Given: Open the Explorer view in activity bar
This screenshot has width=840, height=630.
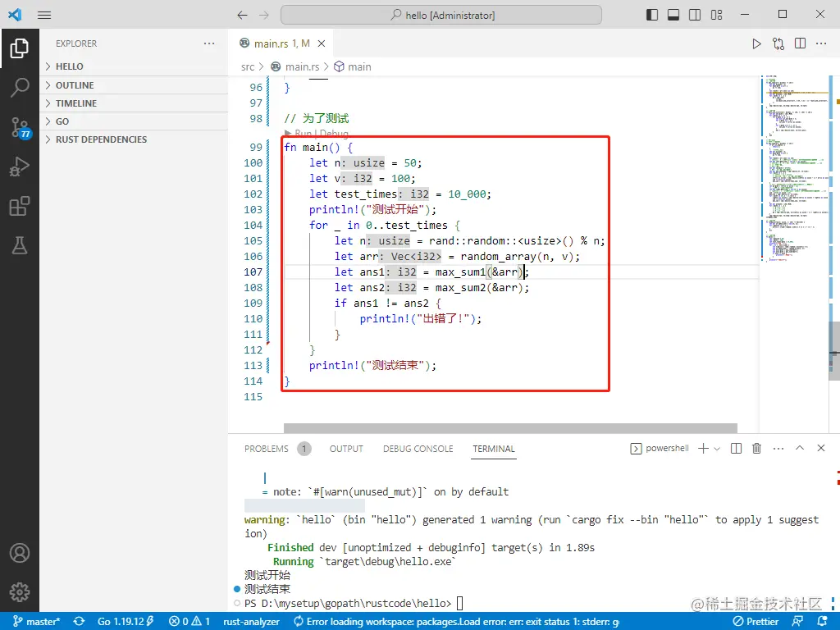Looking at the screenshot, I should [x=20, y=48].
